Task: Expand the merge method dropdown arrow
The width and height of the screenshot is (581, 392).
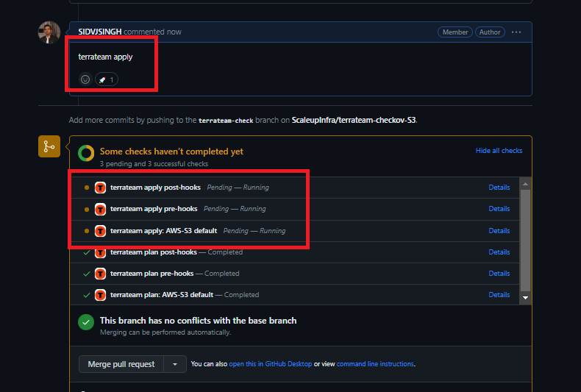Action: tap(175, 364)
